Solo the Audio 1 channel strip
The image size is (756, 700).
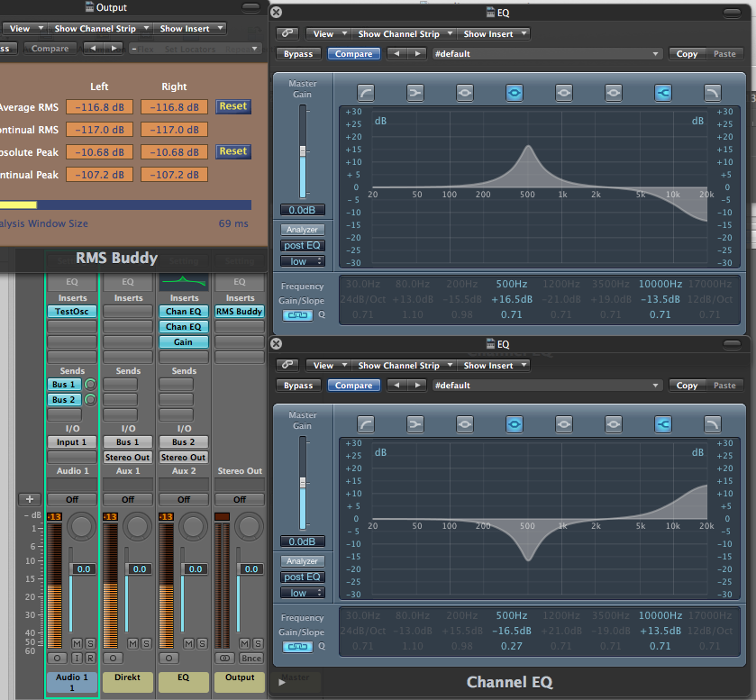(90, 643)
